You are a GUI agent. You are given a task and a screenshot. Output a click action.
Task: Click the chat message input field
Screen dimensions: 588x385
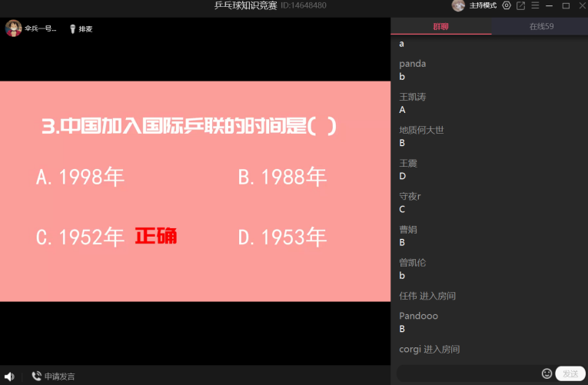(469, 373)
